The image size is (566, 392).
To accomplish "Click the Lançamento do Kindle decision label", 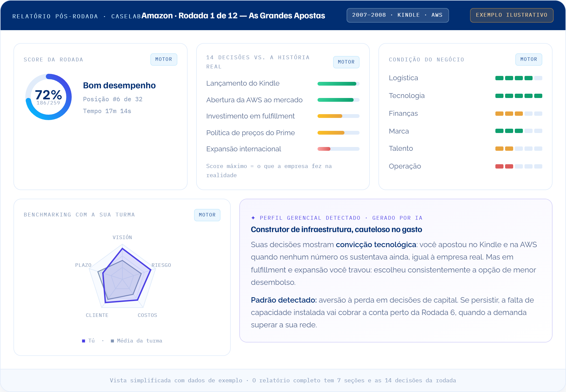I will pos(243,83).
